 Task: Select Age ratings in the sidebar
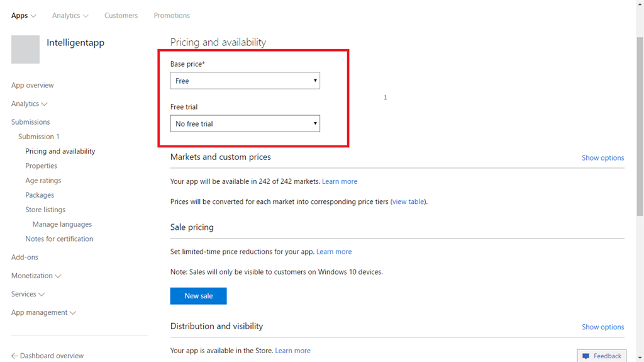coord(43,181)
